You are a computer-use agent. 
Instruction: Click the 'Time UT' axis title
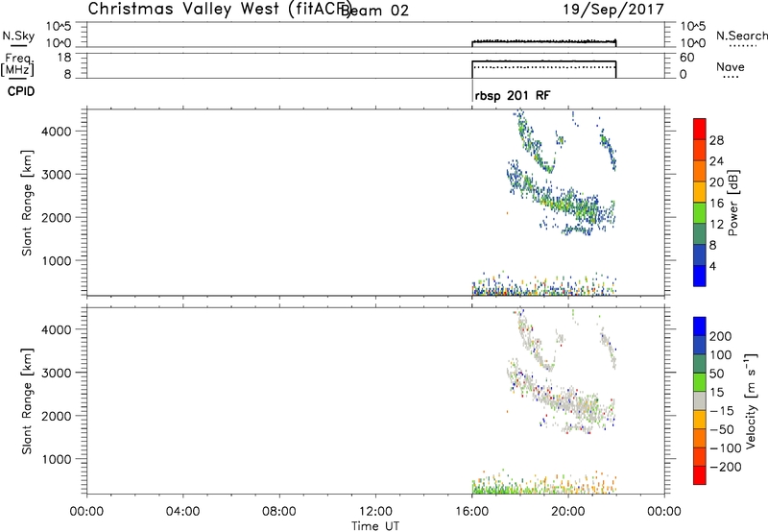(x=375, y=526)
